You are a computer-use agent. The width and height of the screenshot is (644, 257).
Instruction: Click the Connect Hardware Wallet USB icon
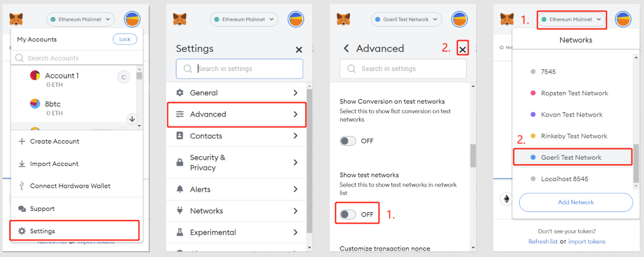pyautogui.click(x=22, y=186)
